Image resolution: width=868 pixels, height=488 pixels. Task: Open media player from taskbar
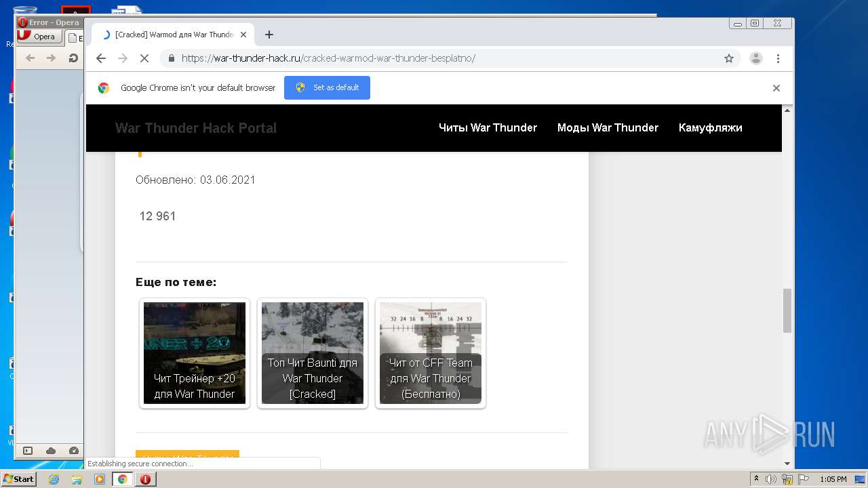[x=100, y=479]
